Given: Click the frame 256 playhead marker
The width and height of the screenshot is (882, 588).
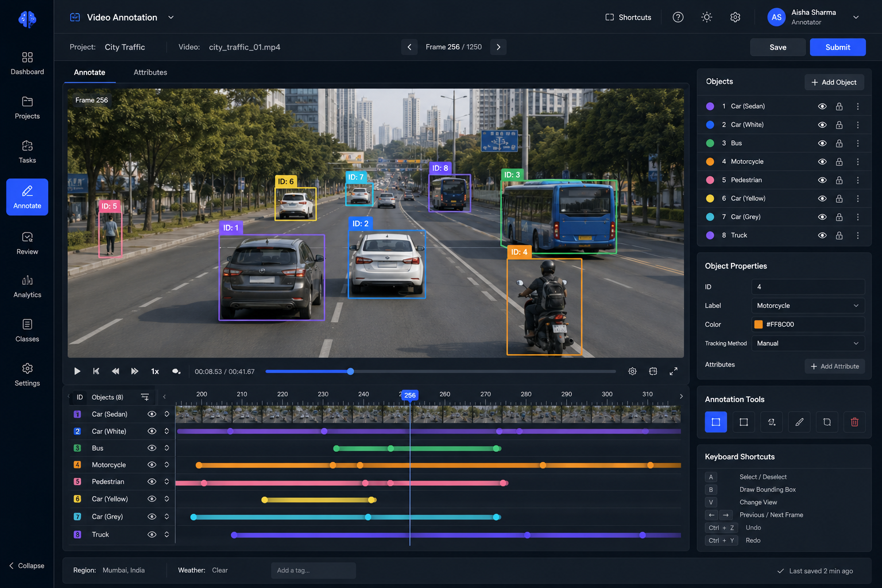Looking at the screenshot, I should 410,395.
